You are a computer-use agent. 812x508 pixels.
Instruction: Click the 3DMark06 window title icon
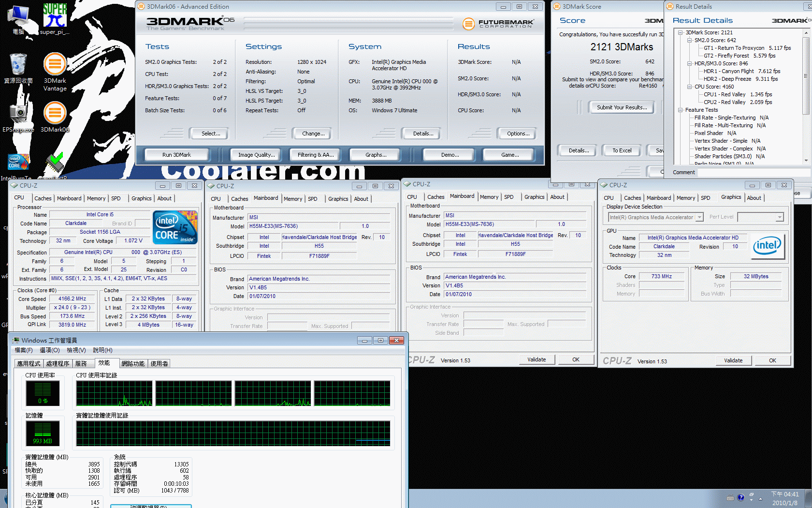141,6
